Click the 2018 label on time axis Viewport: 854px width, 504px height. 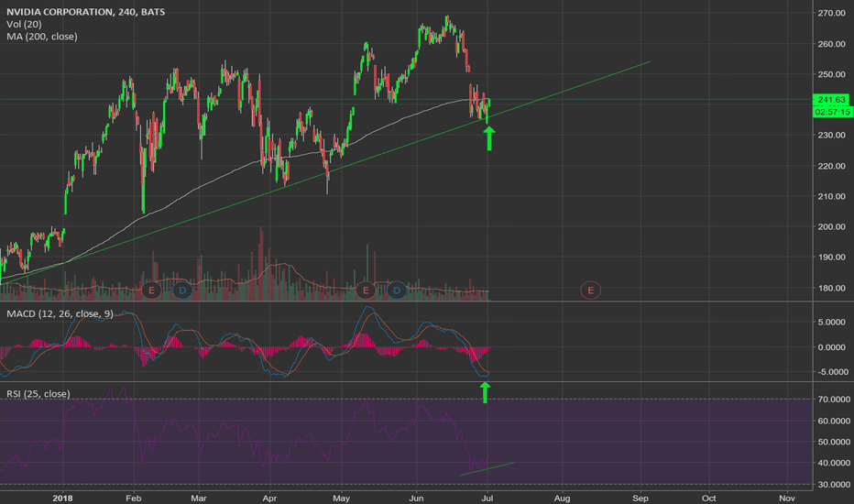click(62, 498)
